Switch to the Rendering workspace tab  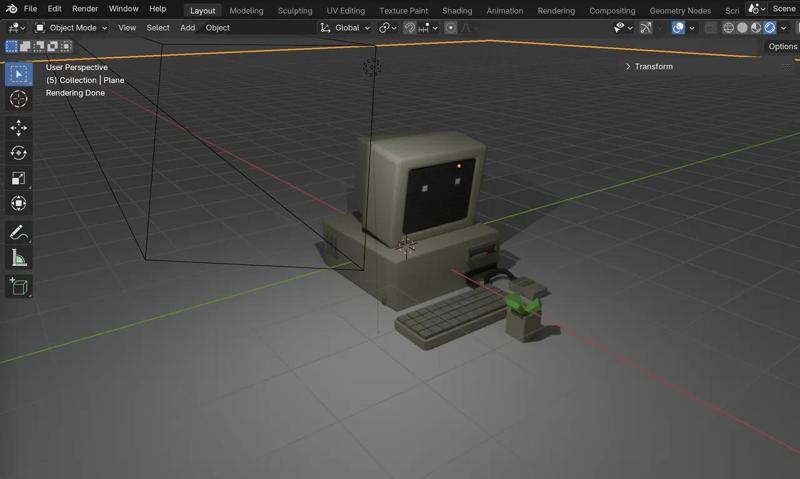pos(556,11)
